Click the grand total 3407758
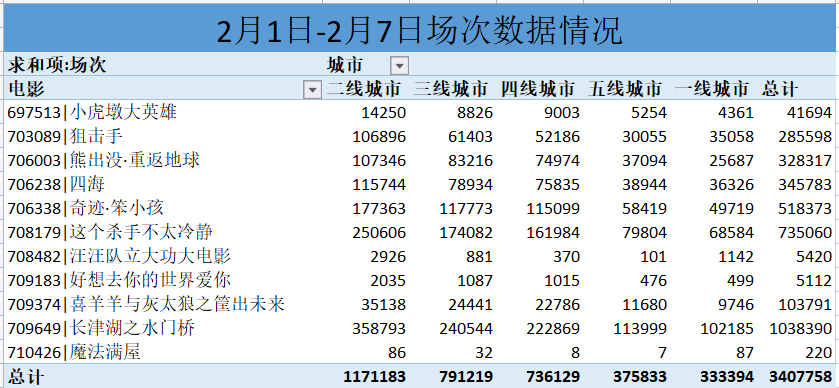The width and height of the screenshot is (839, 388). (x=800, y=377)
